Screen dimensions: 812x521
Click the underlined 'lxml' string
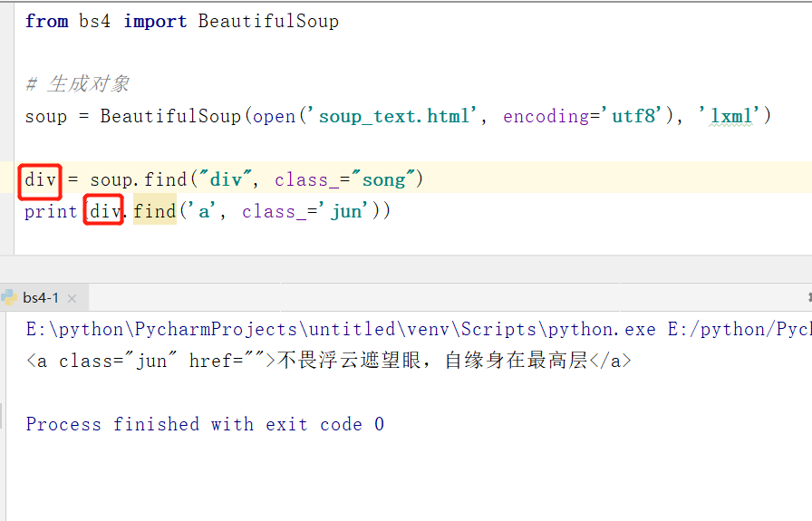tap(730, 116)
